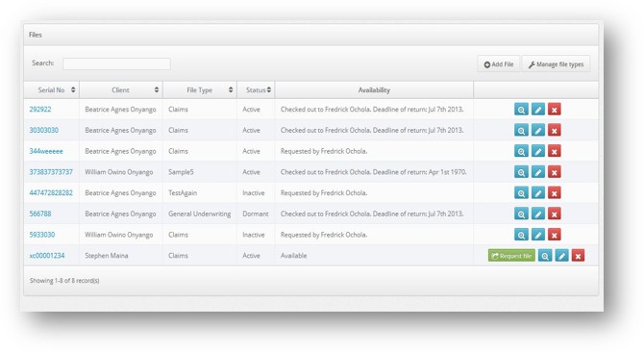The height and width of the screenshot is (352, 644).
Task: Click the Dormant status cell
Action: pyautogui.click(x=255, y=214)
